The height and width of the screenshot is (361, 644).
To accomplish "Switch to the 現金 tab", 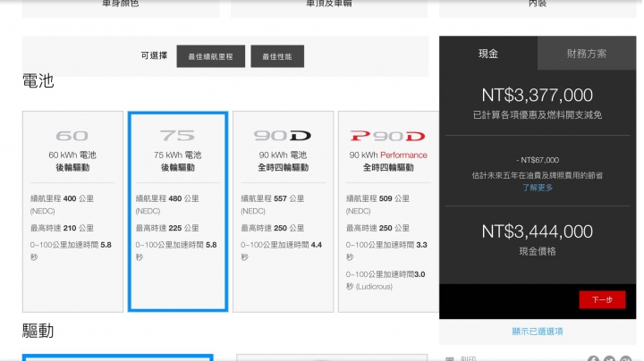I will click(488, 54).
